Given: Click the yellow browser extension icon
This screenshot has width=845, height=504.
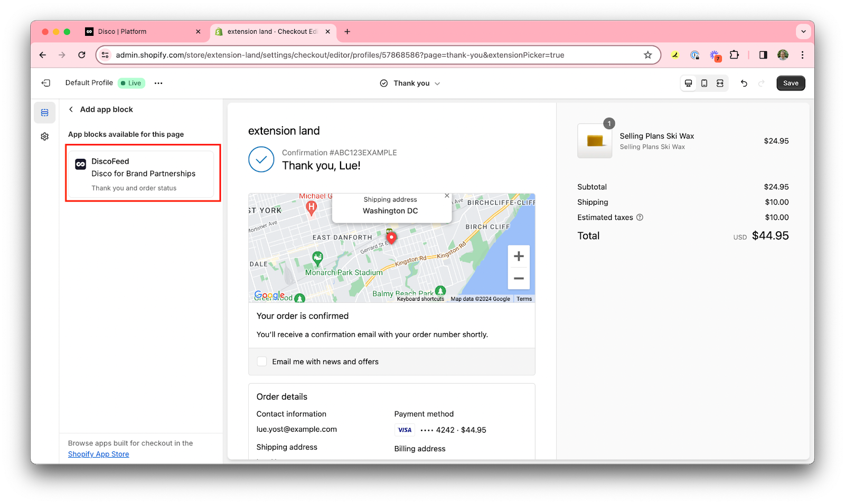Looking at the screenshot, I should pos(675,55).
